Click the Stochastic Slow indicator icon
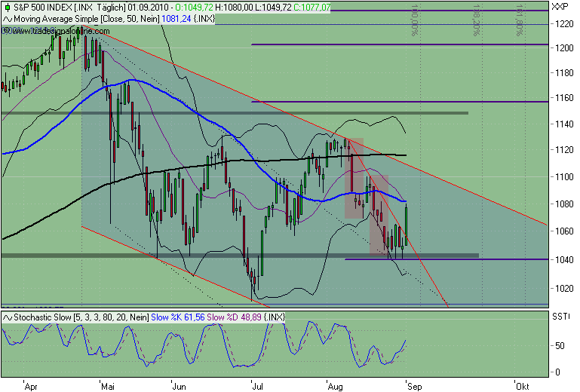This screenshot has height=392, width=580. pos(8,317)
